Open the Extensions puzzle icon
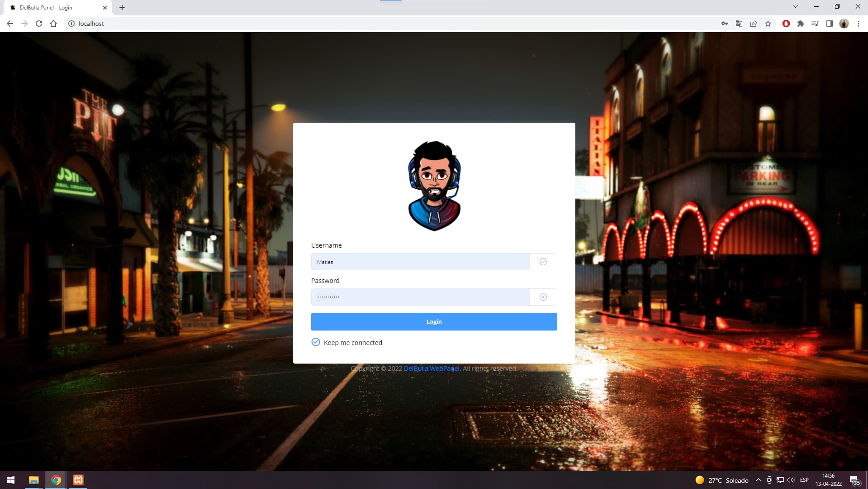 (801, 24)
